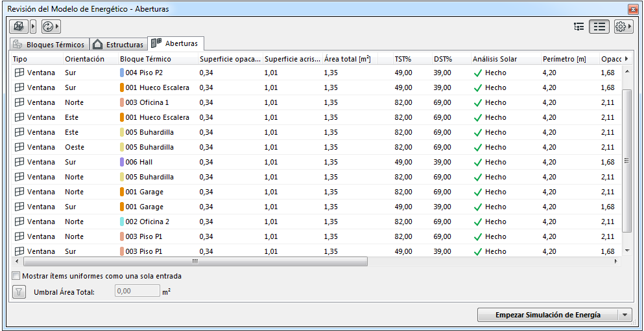Viewport: 644px width, 331px height.
Task: Open dropdown beside Empezar Simulación button
Action: click(x=625, y=315)
